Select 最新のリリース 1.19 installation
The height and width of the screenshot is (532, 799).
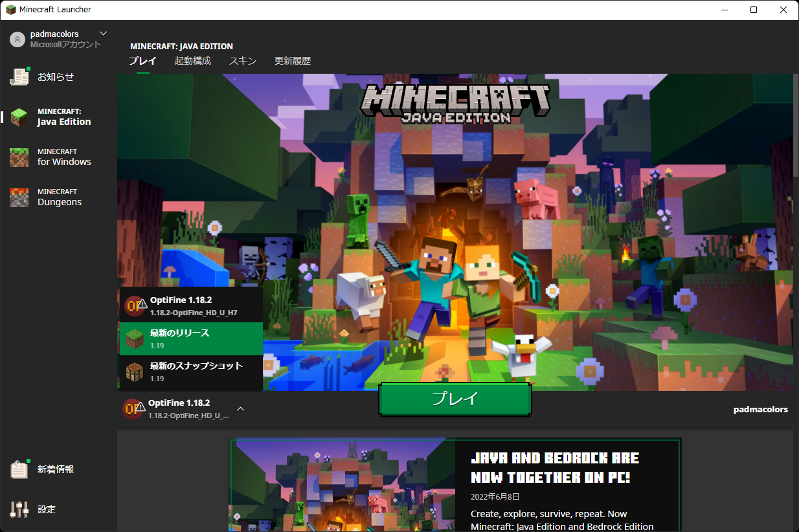click(x=191, y=338)
